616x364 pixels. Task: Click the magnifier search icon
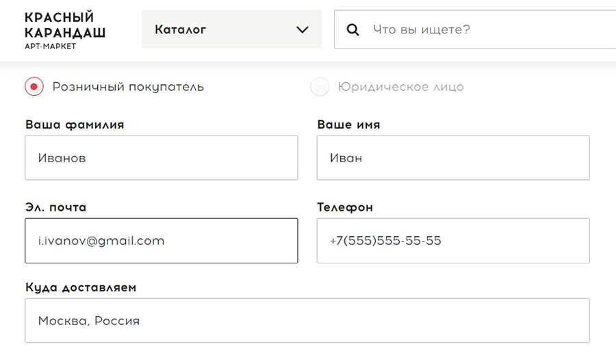coord(352,30)
